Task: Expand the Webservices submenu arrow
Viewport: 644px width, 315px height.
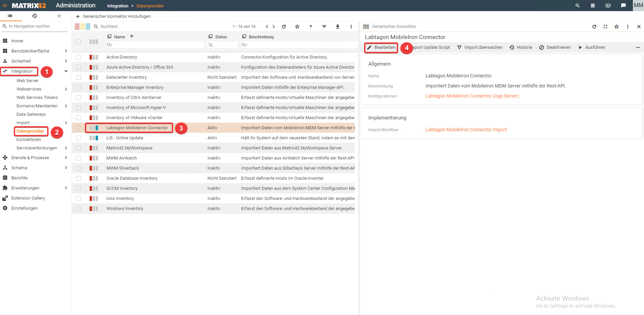Action: 66,89
